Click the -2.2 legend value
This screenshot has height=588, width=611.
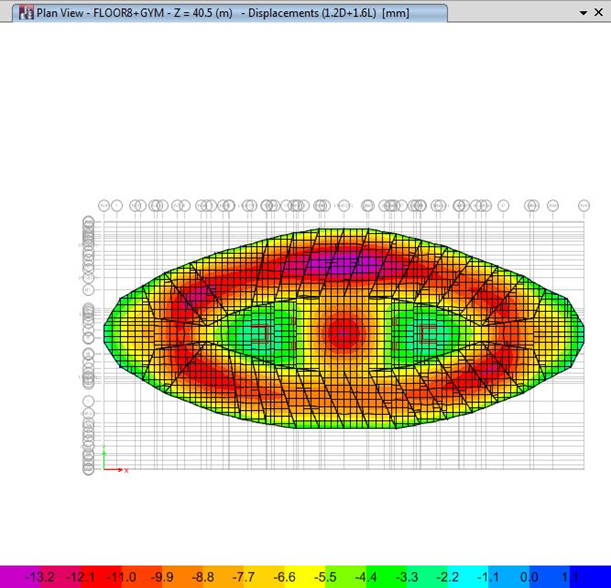[x=448, y=577]
